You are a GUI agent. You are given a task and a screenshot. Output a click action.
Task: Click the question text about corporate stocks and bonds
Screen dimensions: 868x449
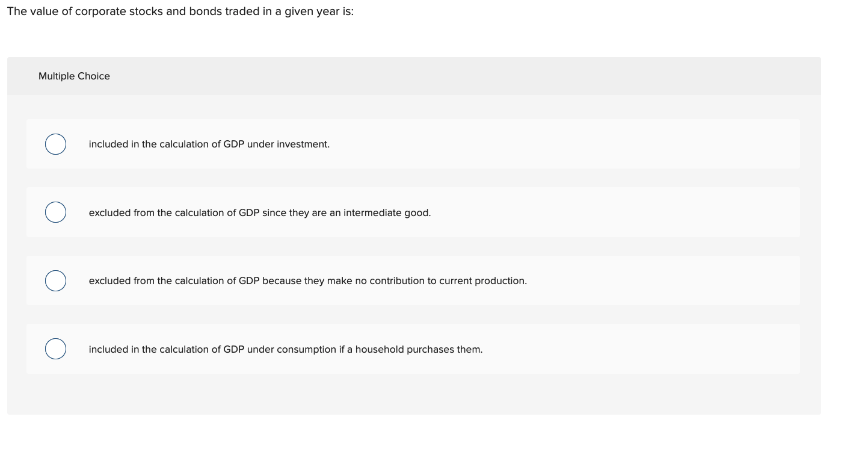pyautogui.click(x=179, y=11)
